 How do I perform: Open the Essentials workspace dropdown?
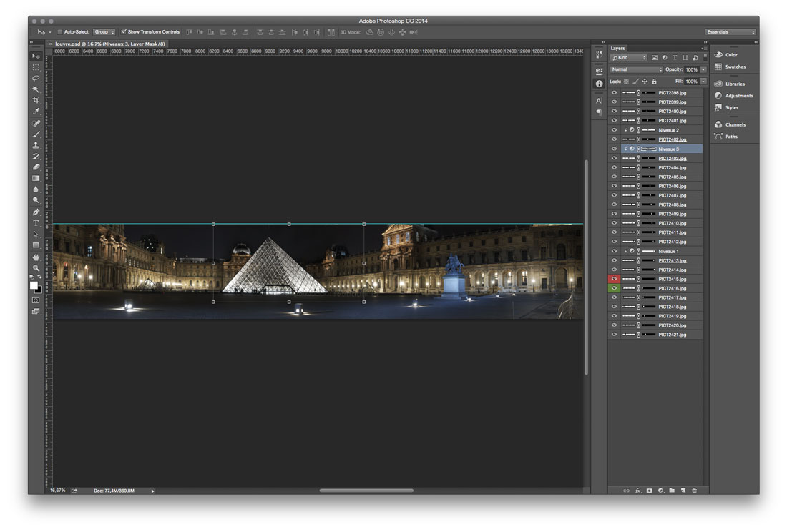(730, 32)
